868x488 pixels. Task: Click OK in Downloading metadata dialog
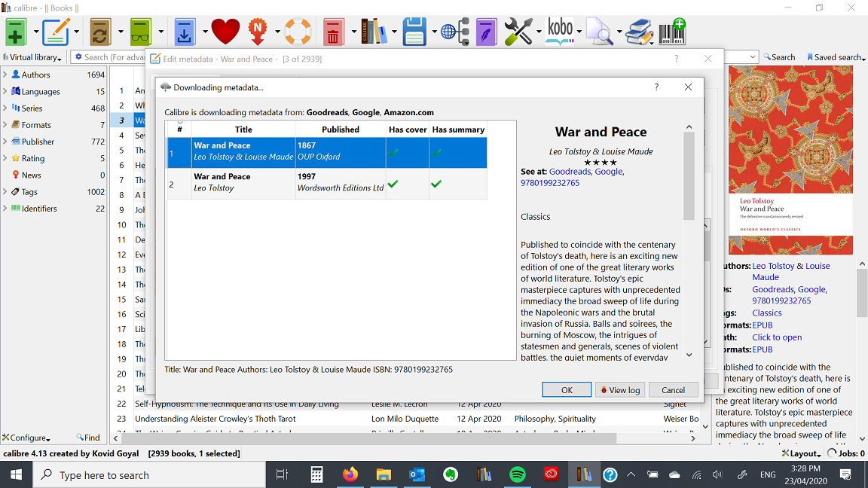point(567,389)
